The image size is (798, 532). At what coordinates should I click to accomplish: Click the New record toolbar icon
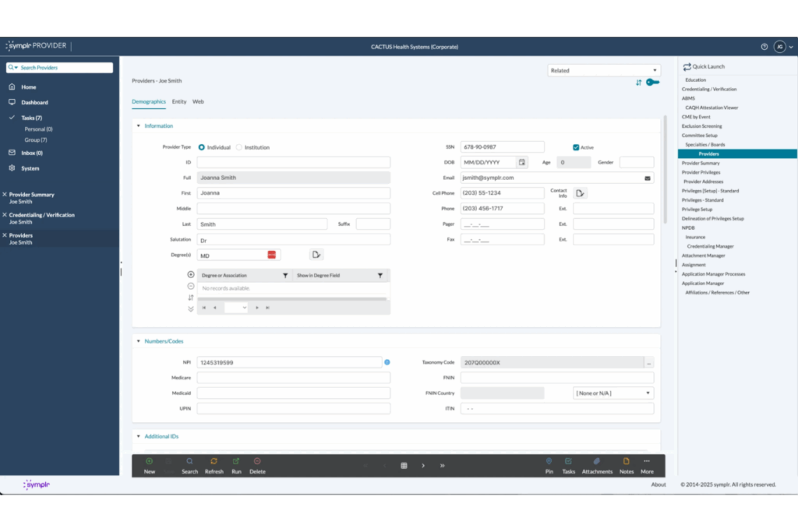point(149,461)
